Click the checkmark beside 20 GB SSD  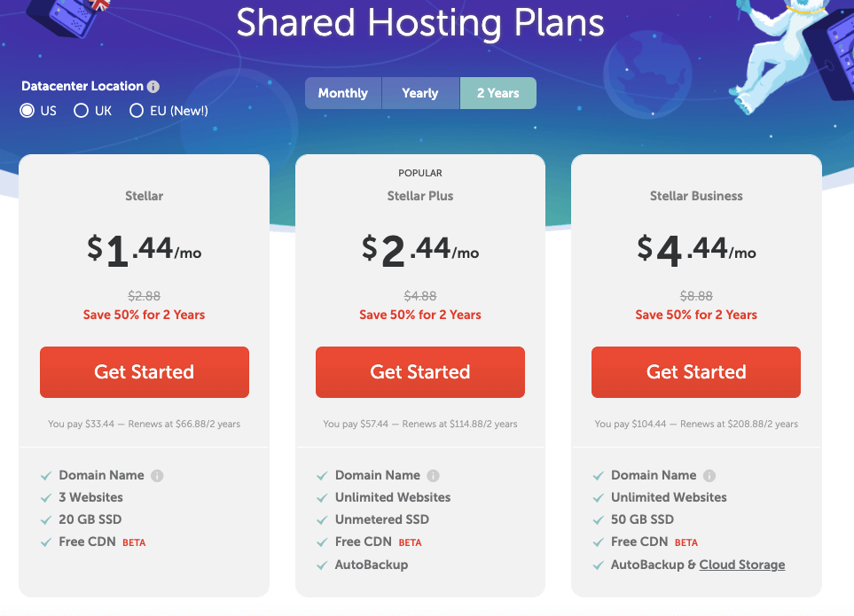(x=47, y=519)
